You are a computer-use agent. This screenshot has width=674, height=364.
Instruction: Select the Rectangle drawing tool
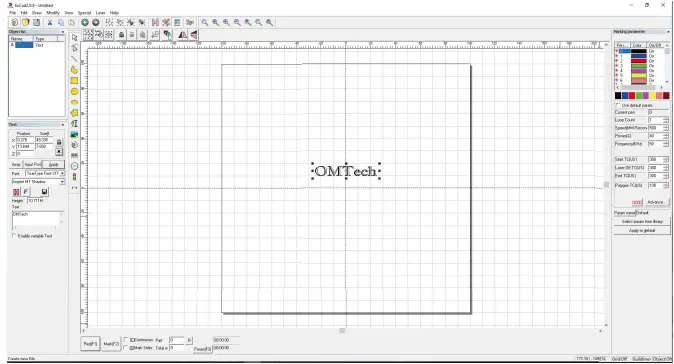(x=74, y=80)
